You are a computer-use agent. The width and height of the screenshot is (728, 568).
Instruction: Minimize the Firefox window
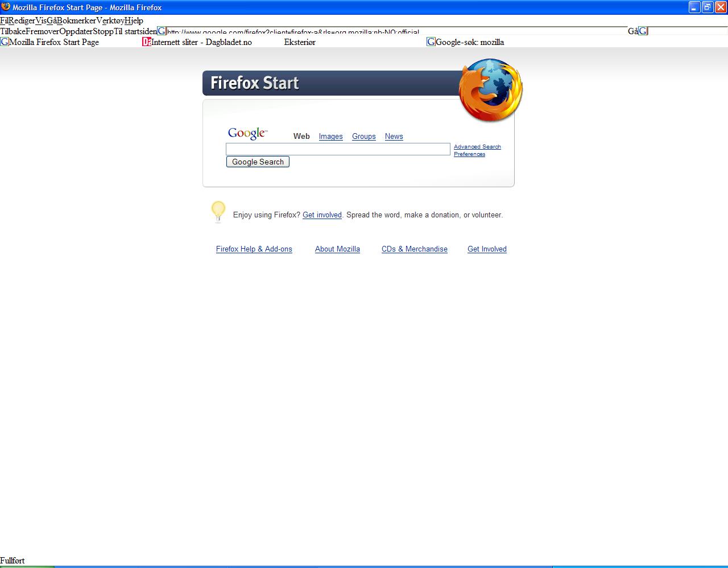694,7
